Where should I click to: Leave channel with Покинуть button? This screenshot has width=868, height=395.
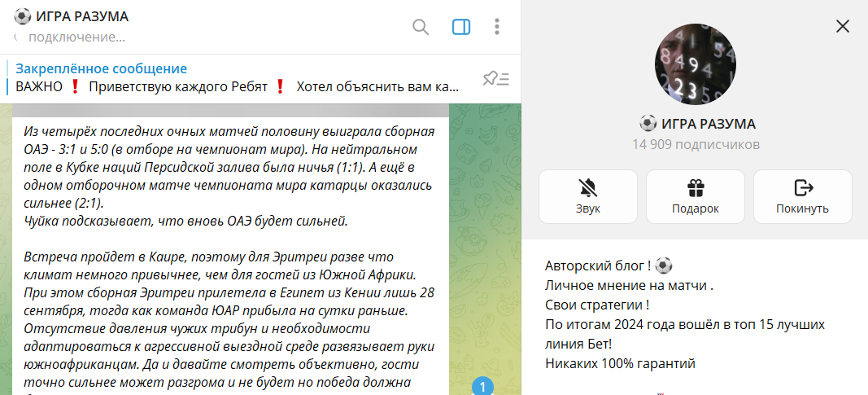(803, 196)
